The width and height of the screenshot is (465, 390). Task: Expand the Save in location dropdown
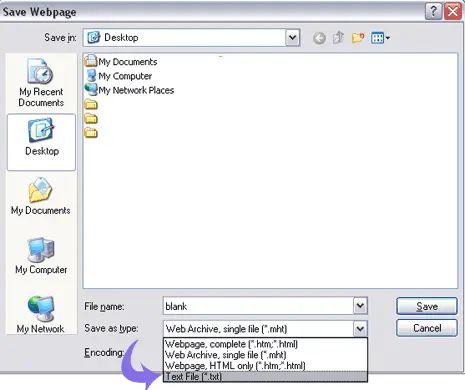[x=292, y=37]
